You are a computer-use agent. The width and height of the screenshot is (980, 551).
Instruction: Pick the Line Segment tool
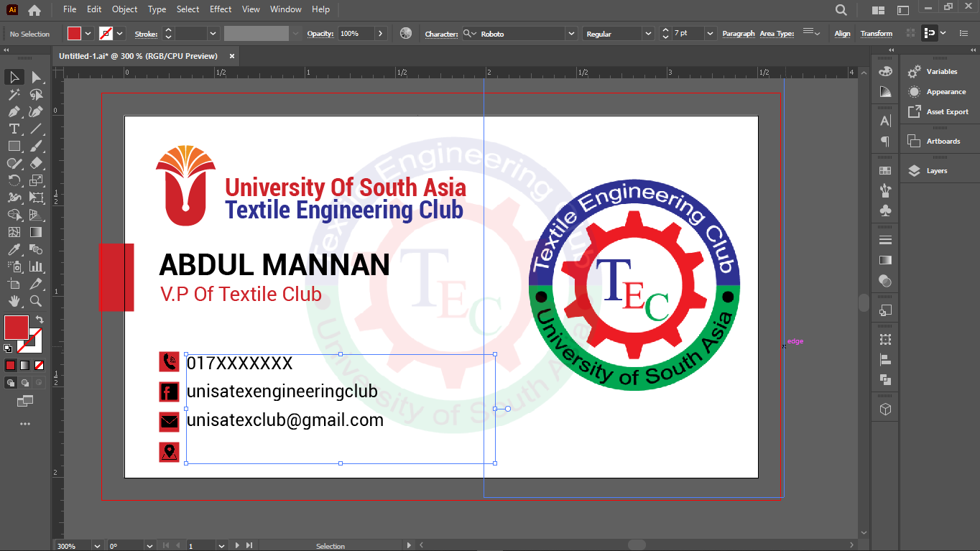(36, 129)
